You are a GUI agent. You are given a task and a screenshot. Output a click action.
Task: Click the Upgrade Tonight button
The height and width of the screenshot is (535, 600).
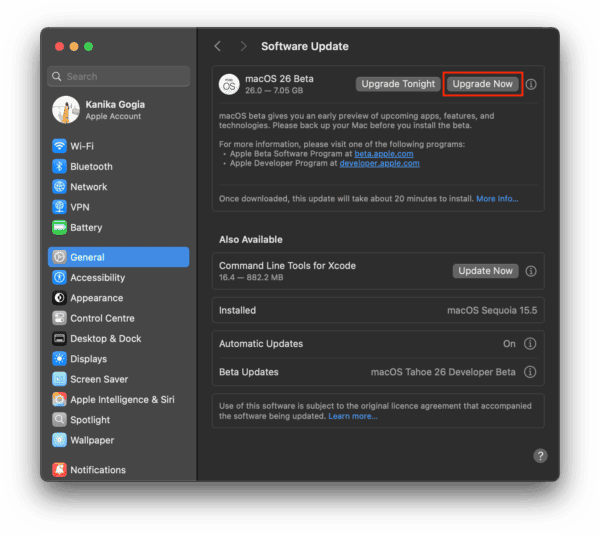pyautogui.click(x=397, y=84)
